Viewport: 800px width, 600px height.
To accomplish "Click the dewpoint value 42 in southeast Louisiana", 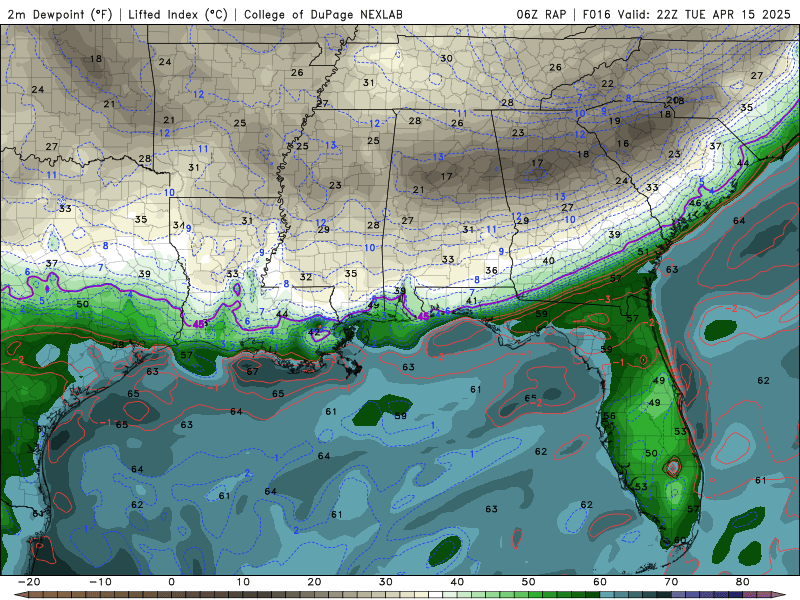I will (x=314, y=333).
